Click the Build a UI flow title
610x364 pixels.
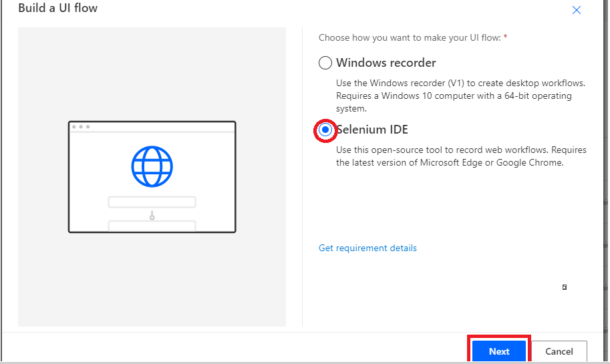click(57, 8)
